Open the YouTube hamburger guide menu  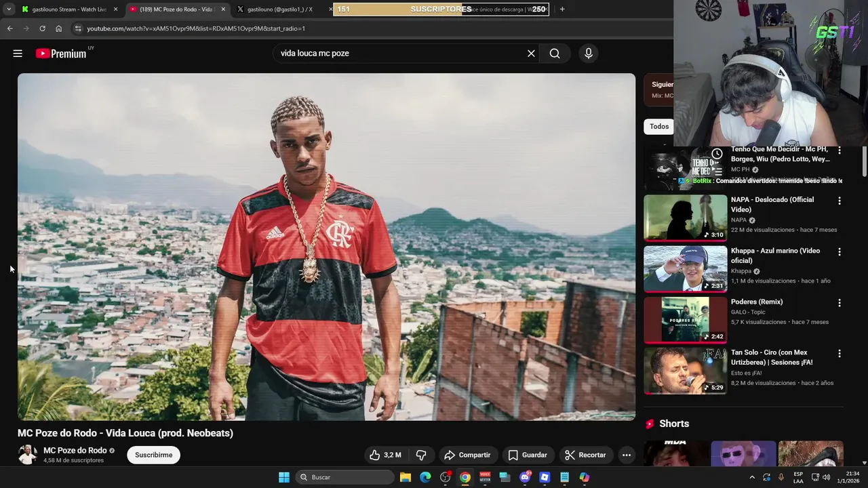18,54
